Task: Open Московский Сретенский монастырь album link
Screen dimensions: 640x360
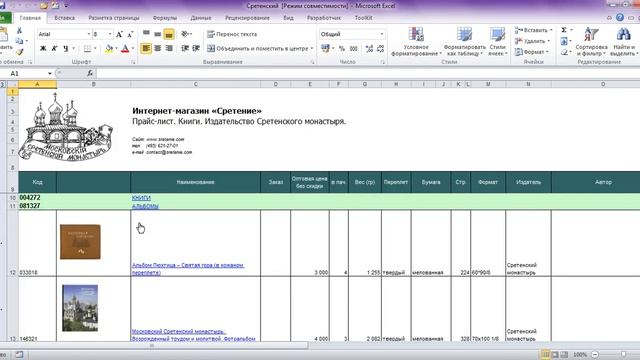Action: [x=193, y=335]
